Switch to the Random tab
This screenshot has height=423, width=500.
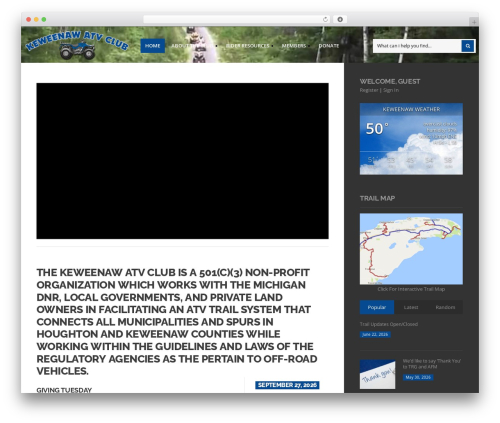click(x=445, y=307)
